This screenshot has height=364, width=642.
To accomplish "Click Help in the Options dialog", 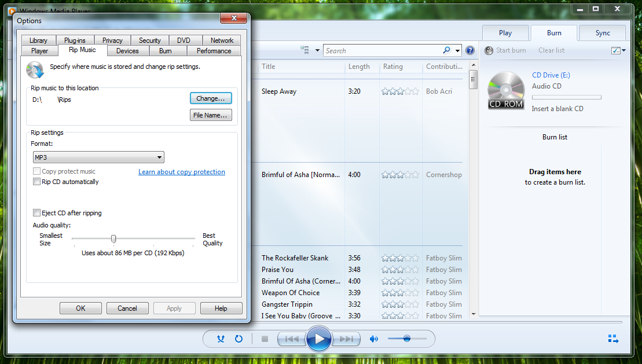I will pyautogui.click(x=221, y=308).
